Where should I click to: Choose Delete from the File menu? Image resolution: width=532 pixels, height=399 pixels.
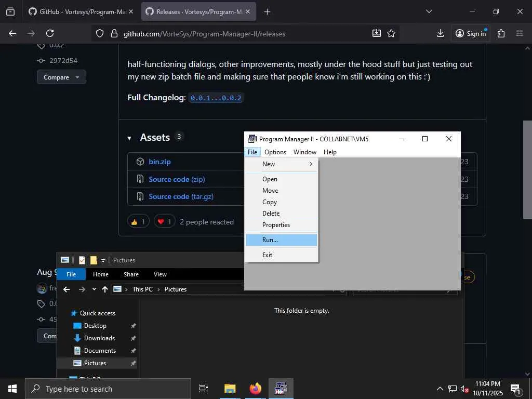click(x=281, y=214)
